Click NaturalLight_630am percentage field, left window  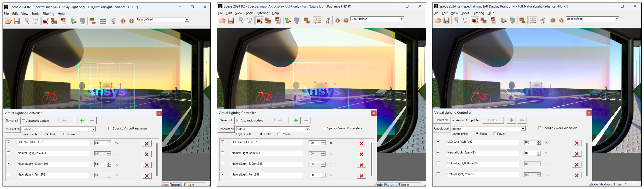coord(100,164)
